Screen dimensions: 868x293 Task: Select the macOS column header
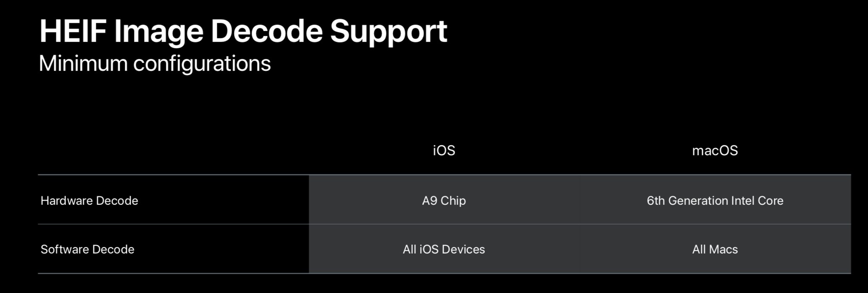point(715,151)
